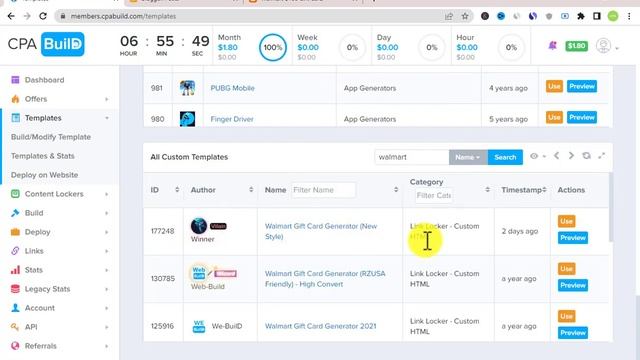Open Chrome three-dot menu
The width and height of the screenshot is (640, 360).
[x=629, y=16]
